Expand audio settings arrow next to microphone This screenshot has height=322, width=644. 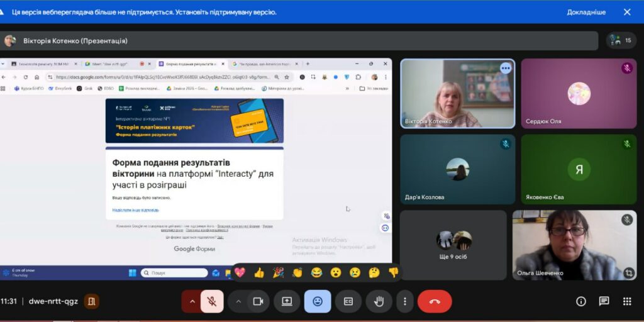coord(191,301)
